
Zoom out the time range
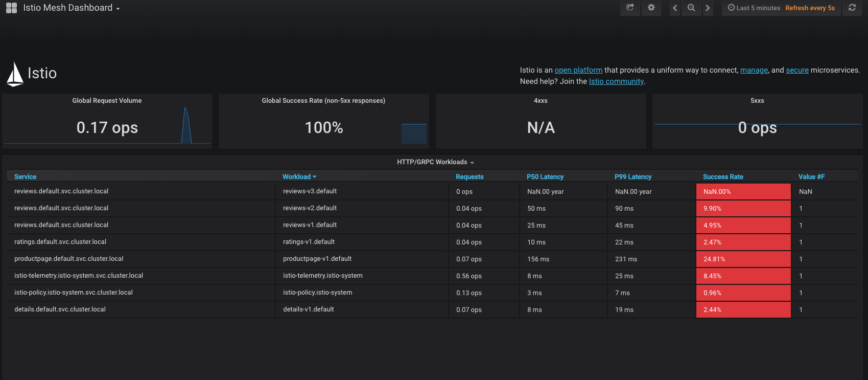691,8
